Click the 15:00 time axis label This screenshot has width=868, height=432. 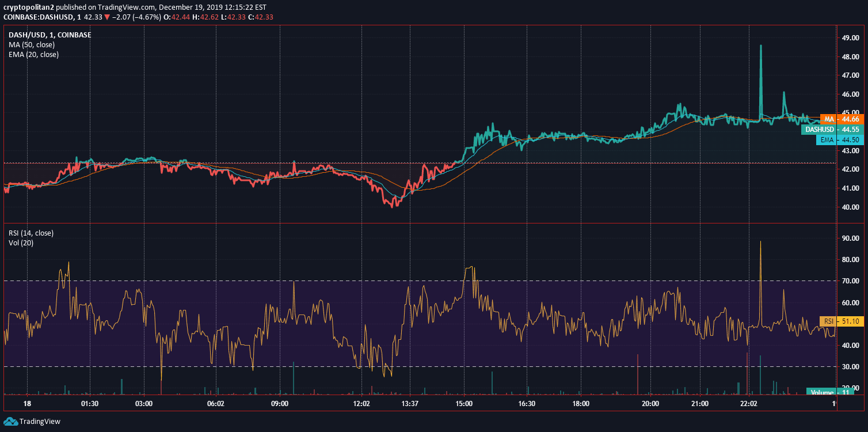(464, 404)
